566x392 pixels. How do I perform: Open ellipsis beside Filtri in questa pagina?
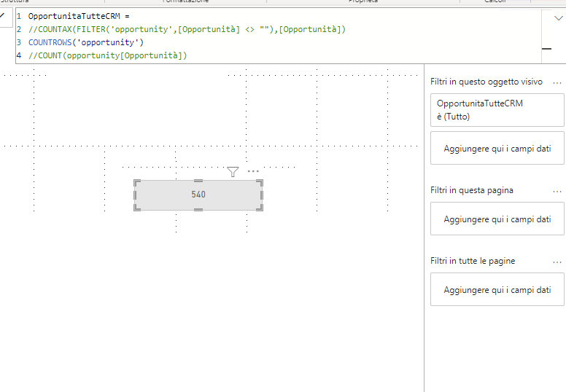[x=557, y=192]
